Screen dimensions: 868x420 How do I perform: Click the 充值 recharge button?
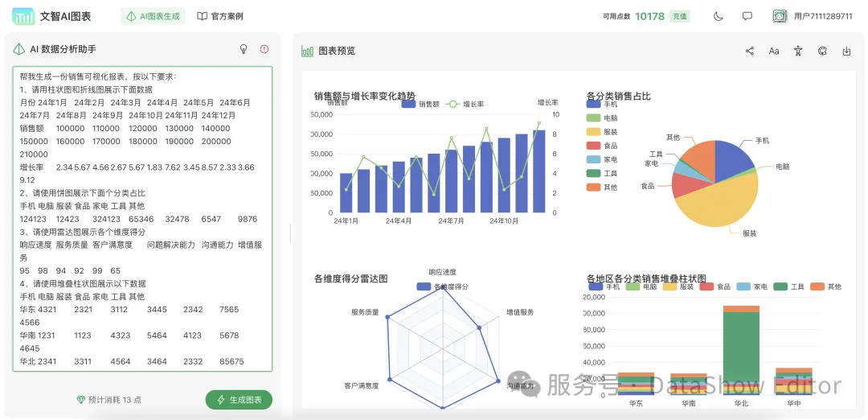(x=680, y=16)
